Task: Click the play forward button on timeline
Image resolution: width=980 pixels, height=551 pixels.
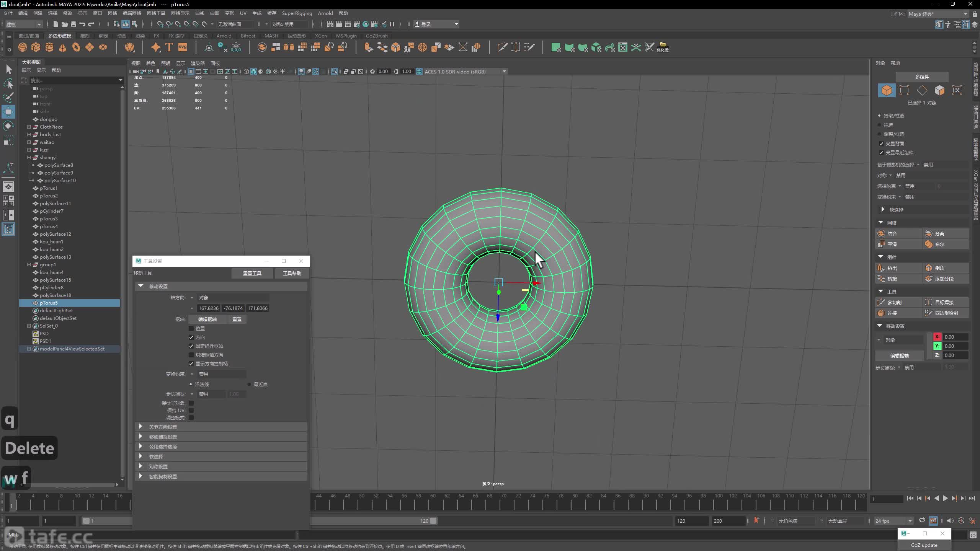Action: [x=946, y=498]
